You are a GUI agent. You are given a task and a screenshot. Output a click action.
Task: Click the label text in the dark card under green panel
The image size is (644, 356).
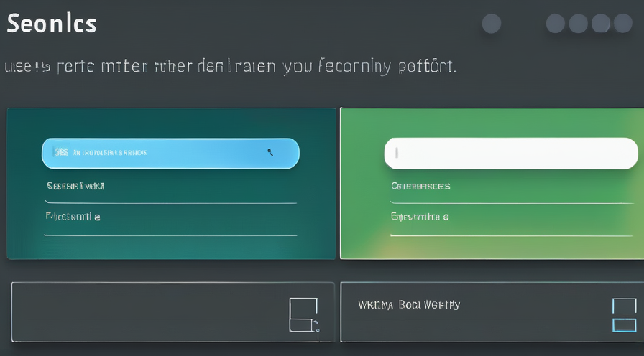pyautogui.click(x=409, y=305)
